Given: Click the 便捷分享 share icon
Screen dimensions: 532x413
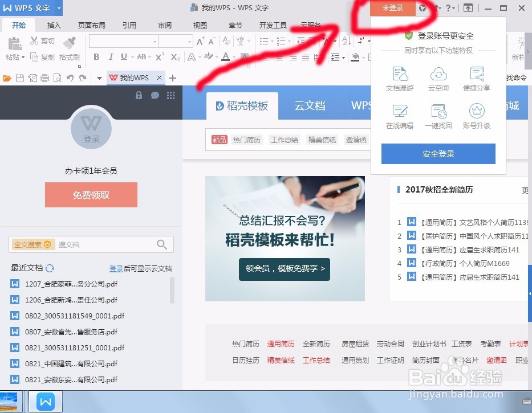Looking at the screenshot, I should point(477,73).
